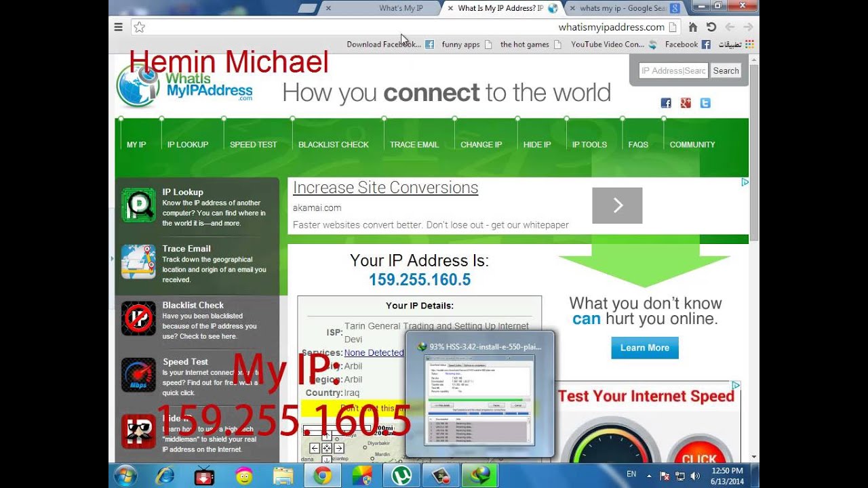Viewport: 868px width, 488px height.
Task: Open the site's Twitter social icon
Action: [705, 103]
